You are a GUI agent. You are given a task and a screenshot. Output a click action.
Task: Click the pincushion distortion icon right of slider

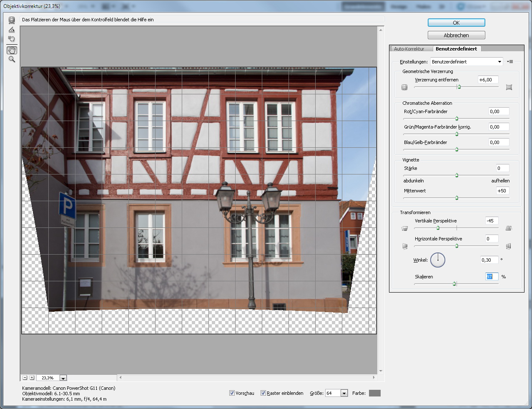tap(509, 87)
